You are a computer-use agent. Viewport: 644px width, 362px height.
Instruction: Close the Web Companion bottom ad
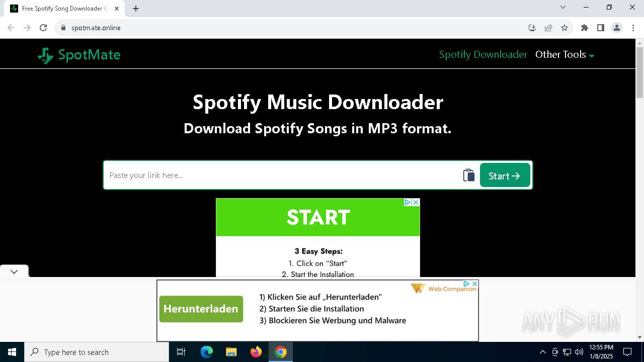[x=474, y=284]
